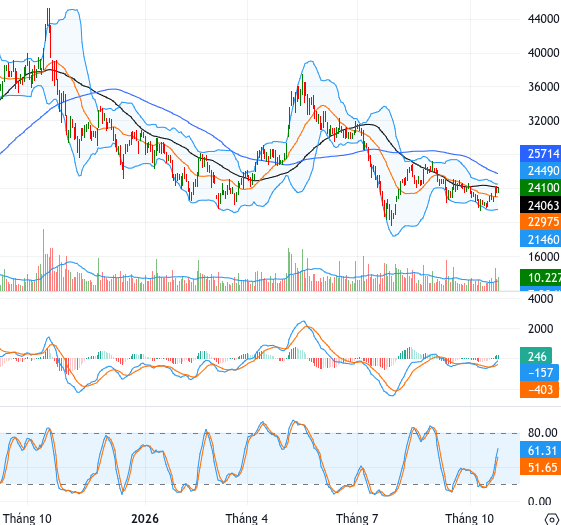Click the blue -157 MACD label
561x525 pixels.
click(539, 373)
